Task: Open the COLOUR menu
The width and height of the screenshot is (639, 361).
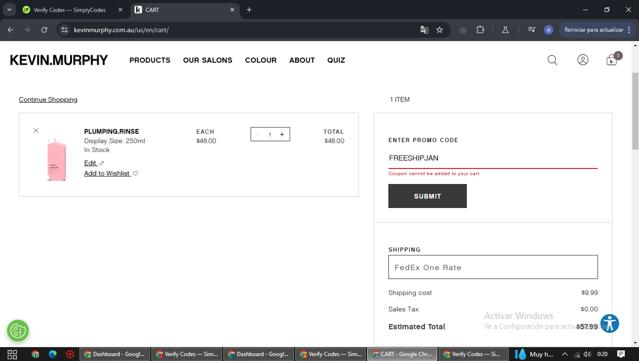Action: click(x=260, y=60)
